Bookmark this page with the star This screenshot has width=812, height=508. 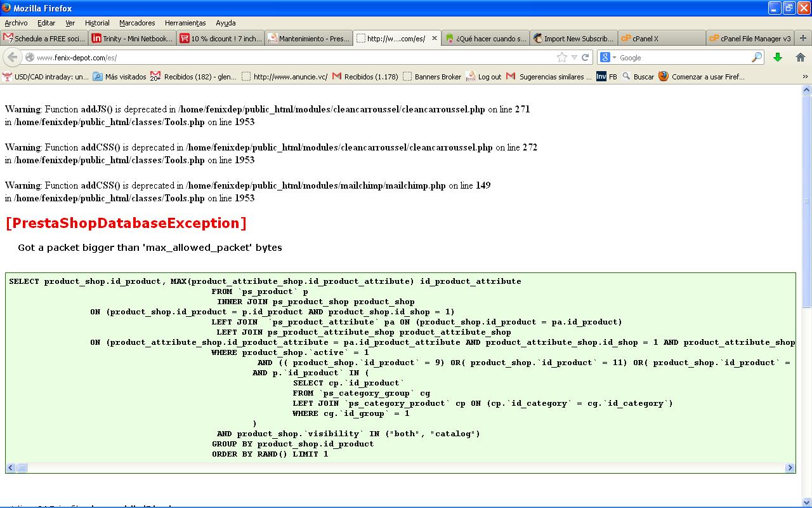562,57
